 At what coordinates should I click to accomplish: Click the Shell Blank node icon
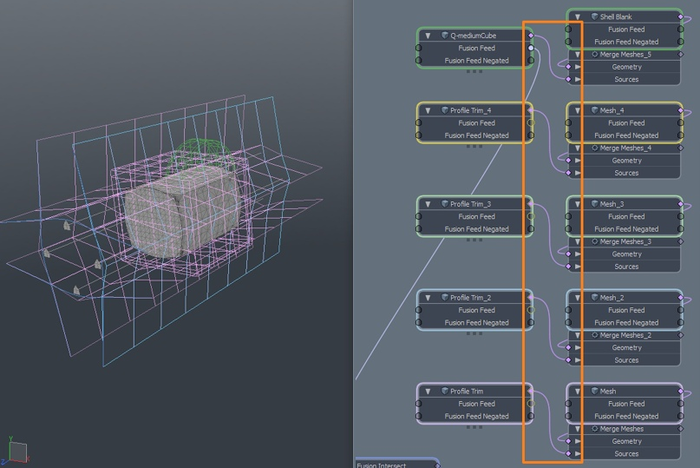pyautogui.click(x=593, y=17)
